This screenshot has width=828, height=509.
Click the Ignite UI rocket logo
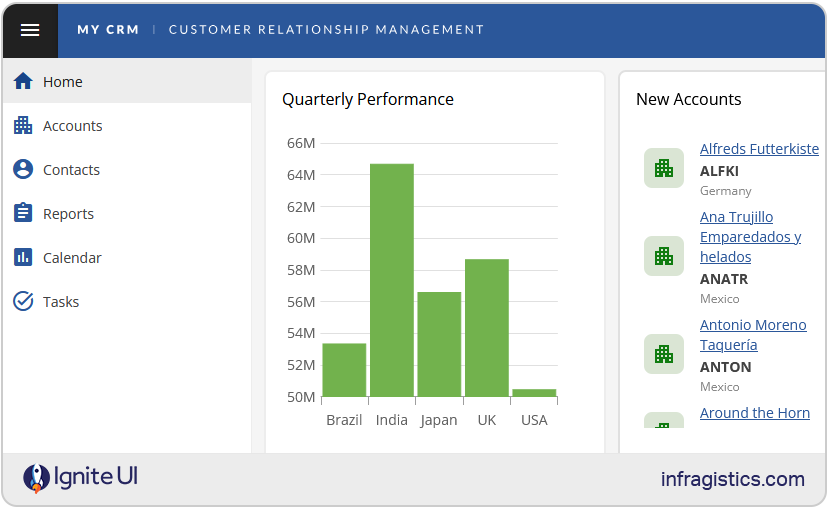tap(36, 479)
